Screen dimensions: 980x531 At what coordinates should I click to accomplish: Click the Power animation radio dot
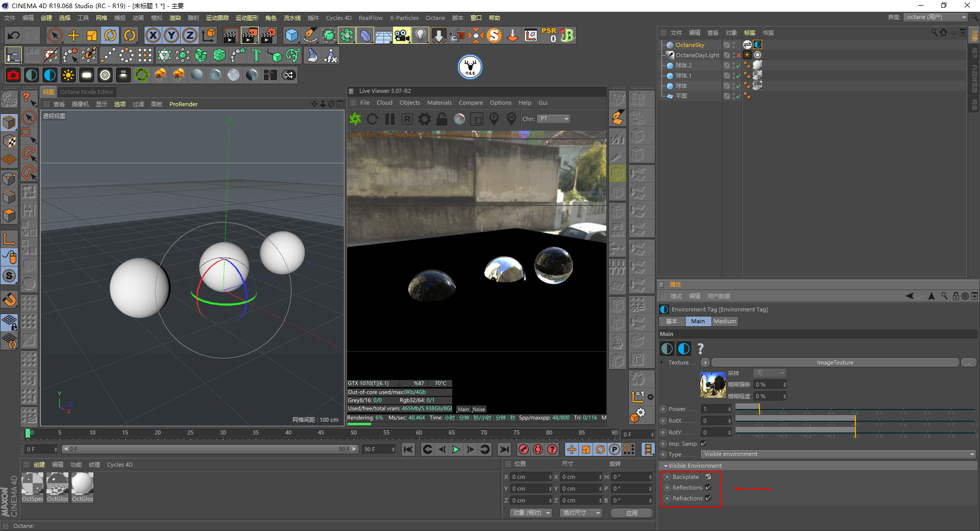(663, 409)
